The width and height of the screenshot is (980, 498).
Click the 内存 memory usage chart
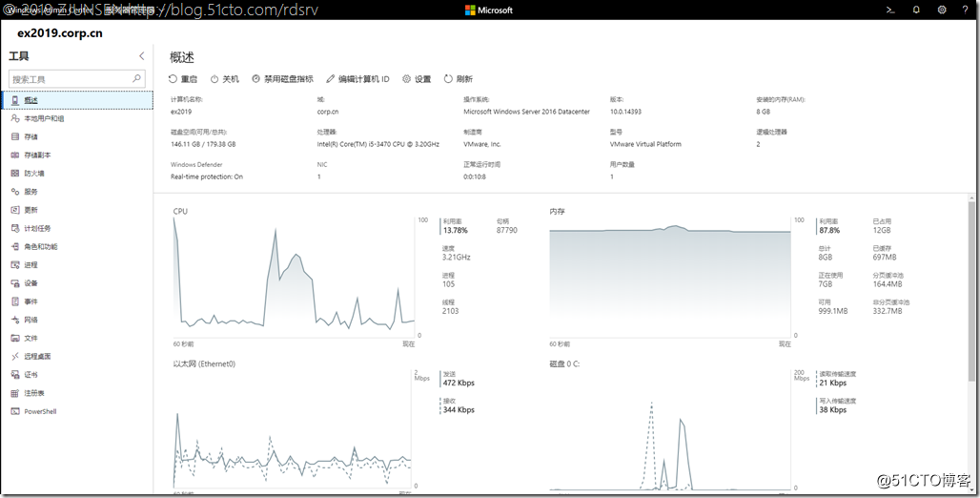pos(670,279)
